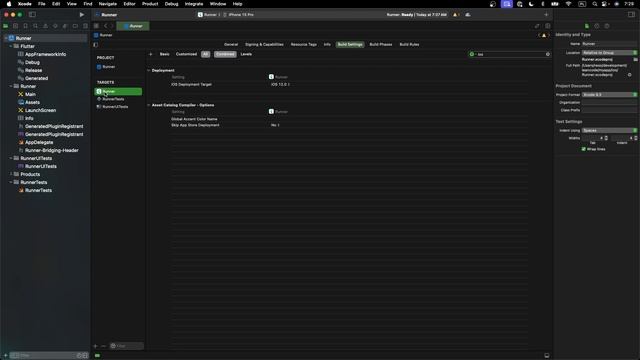Open the Build Rules tab
This screenshot has width=640, height=360.
409,44
